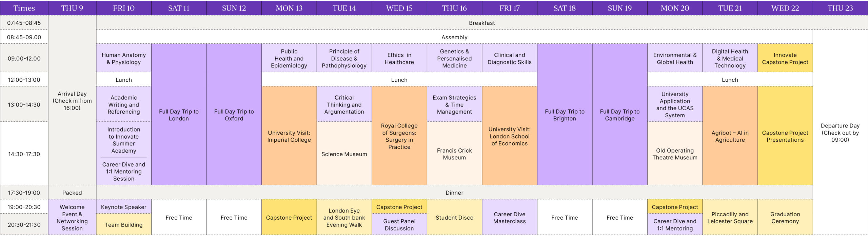Open Human Anatomy & Physiology session
Image resolution: width=868 pixels, height=239 pixels.
click(124, 58)
